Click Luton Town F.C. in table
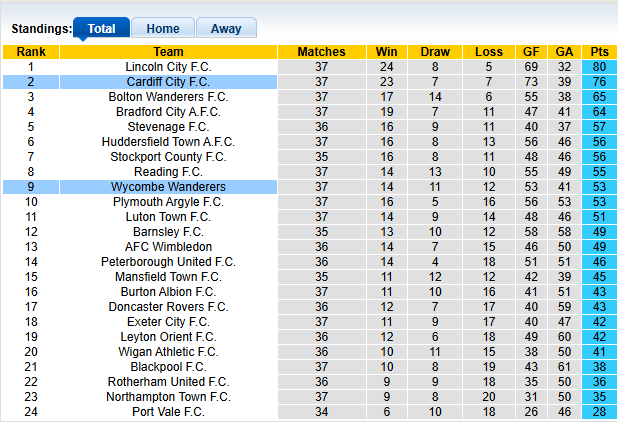Screen dimensions: 618x422 pos(168,217)
